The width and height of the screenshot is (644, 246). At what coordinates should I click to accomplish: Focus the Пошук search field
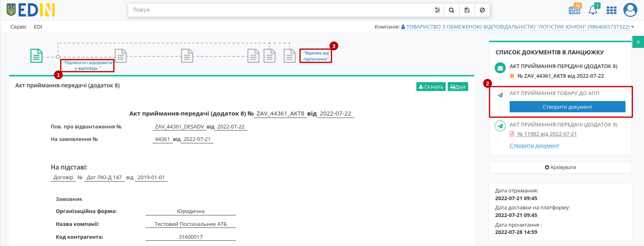pos(280,10)
